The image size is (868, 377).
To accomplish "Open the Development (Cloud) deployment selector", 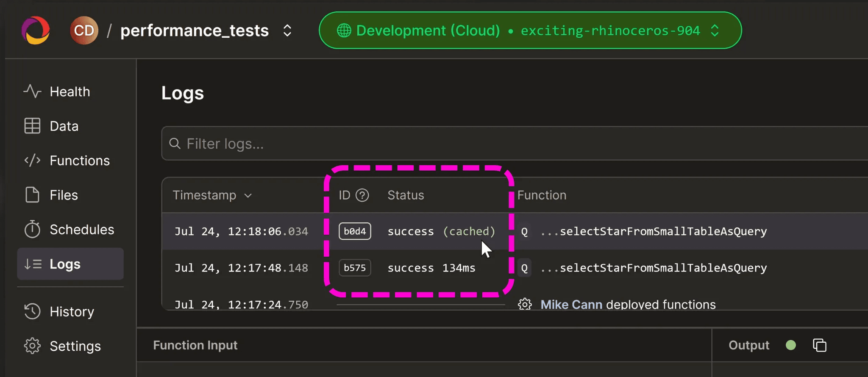I will click(530, 30).
